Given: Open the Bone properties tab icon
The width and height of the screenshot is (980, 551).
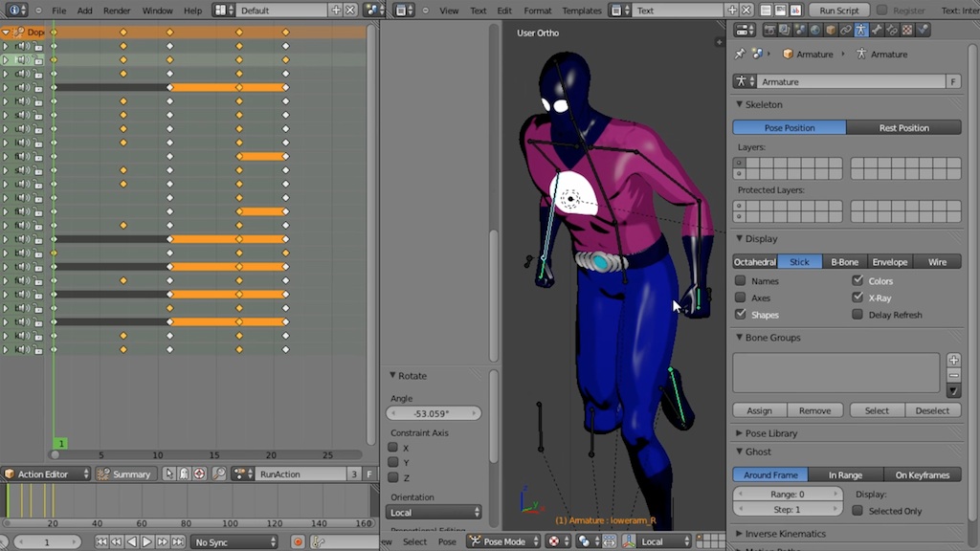Looking at the screenshot, I should pos(877,30).
